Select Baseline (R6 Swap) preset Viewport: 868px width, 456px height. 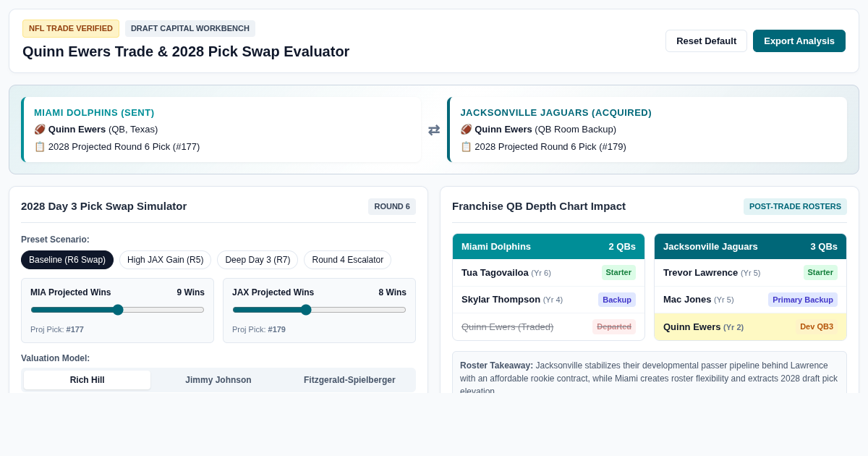tap(67, 260)
